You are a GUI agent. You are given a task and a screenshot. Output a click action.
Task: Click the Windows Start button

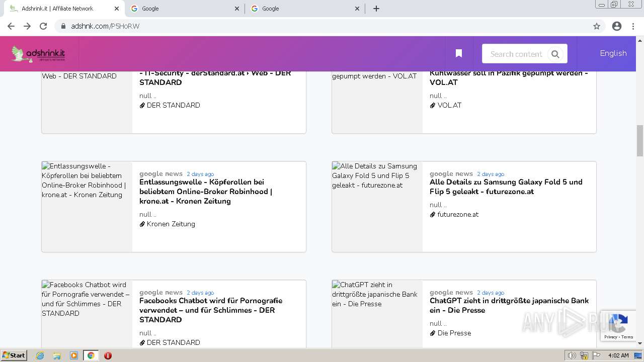[x=14, y=355]
